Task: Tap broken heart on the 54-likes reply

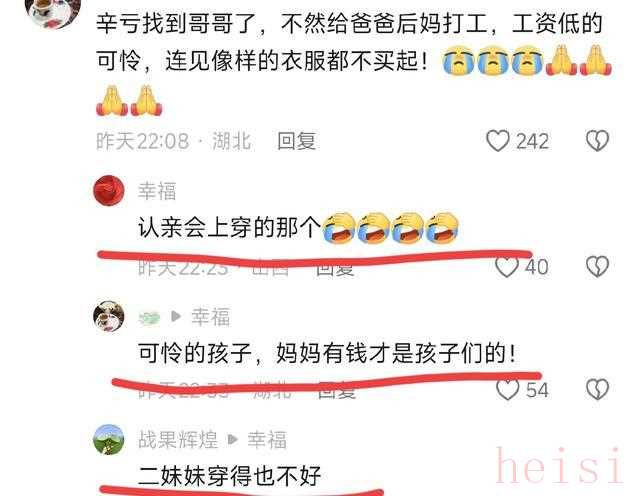Action: coord(597,389)
